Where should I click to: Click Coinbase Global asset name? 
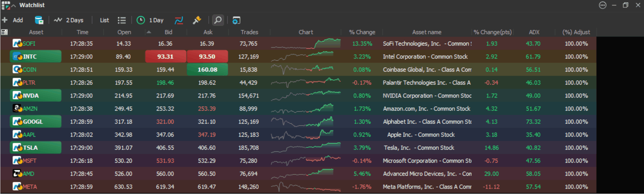pos(427,70)
